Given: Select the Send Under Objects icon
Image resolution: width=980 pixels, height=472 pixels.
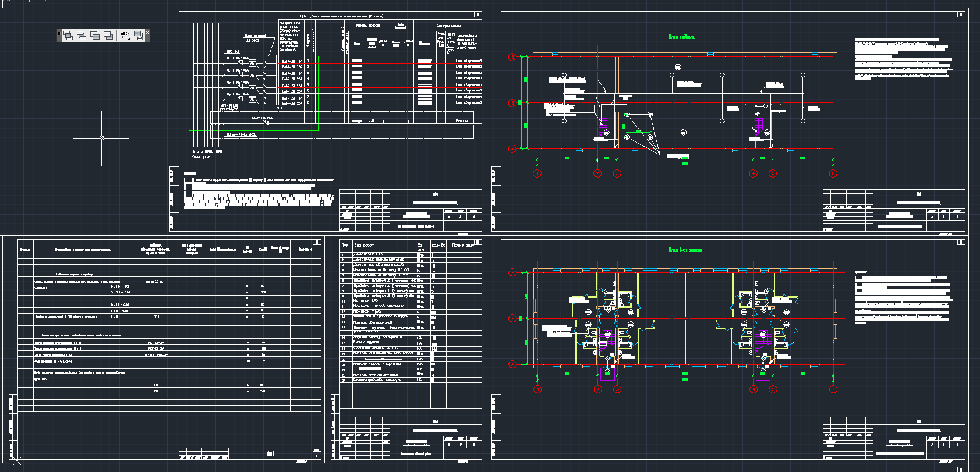Looking at the screenshot, I should [108, 36].
